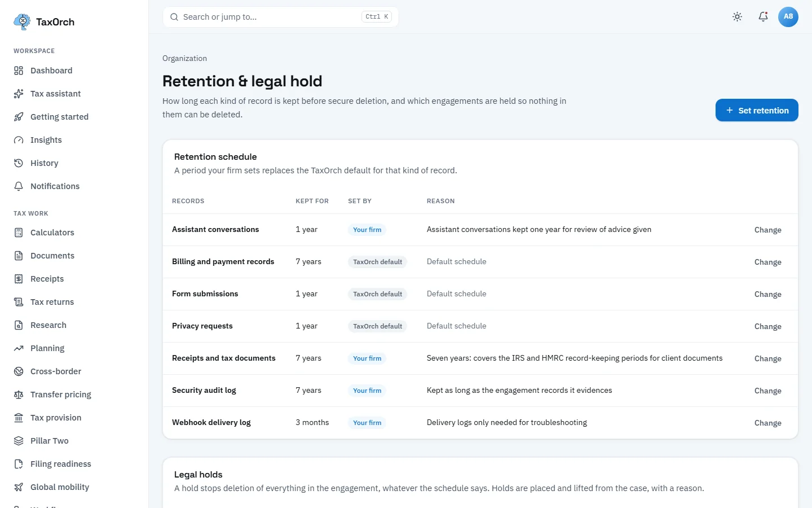Change retention for Receipts and tax documents
This screenshot has height=508, width=812.
coord(768,358)
